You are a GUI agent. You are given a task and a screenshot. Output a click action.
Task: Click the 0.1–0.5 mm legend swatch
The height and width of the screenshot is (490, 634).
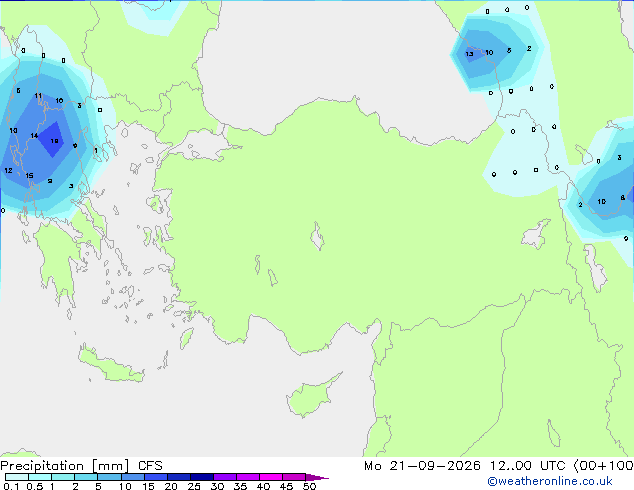pyautogui.click(x=17, y=477)
